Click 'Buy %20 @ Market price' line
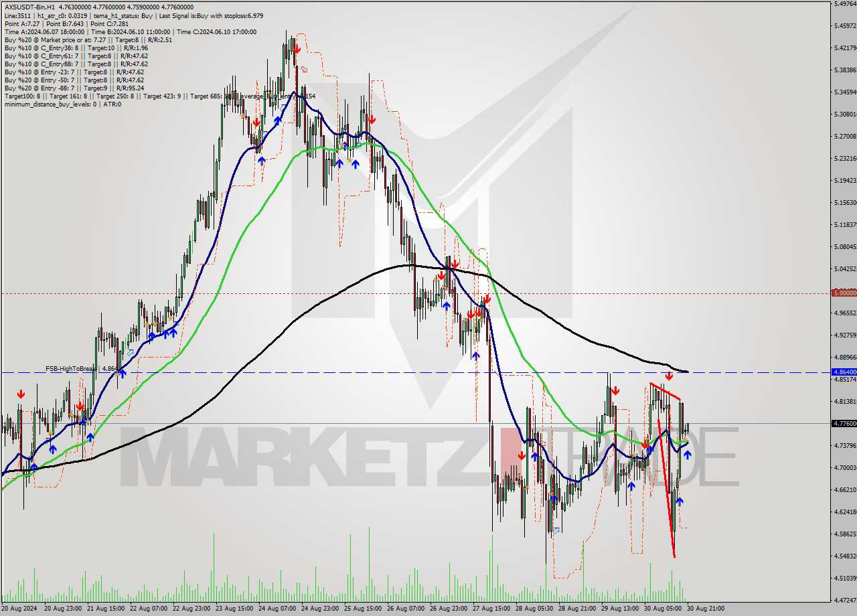This screenshot has height=616, width=857. coord(88,40)
